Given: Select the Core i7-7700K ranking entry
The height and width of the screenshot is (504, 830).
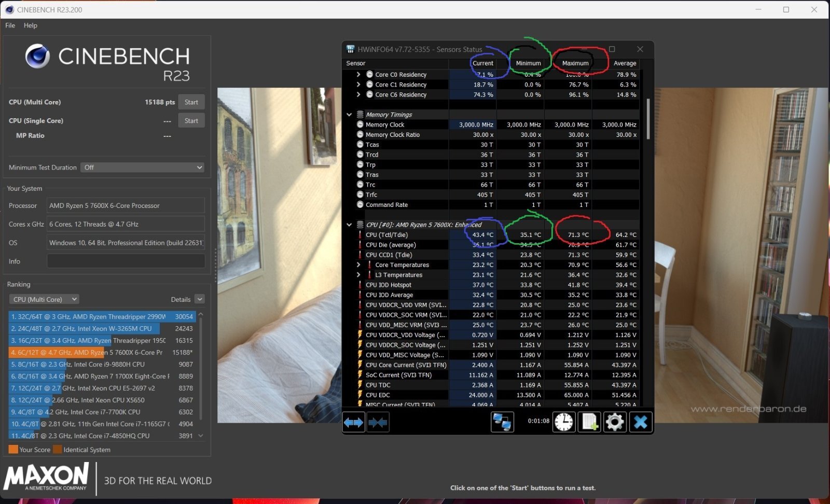Looking at the screenshot, I should 102,412.
